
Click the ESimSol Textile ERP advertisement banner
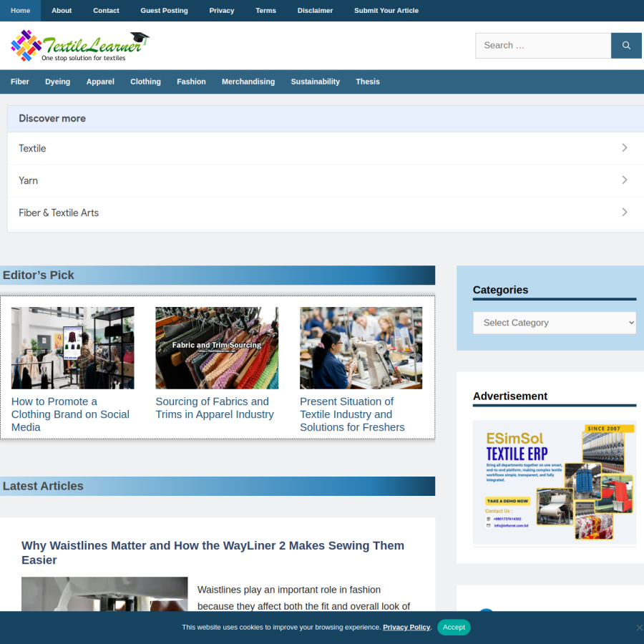point(555,482)
